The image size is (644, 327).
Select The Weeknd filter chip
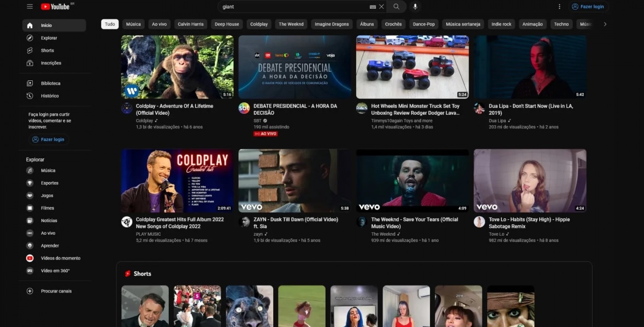(x=291, y=24)
